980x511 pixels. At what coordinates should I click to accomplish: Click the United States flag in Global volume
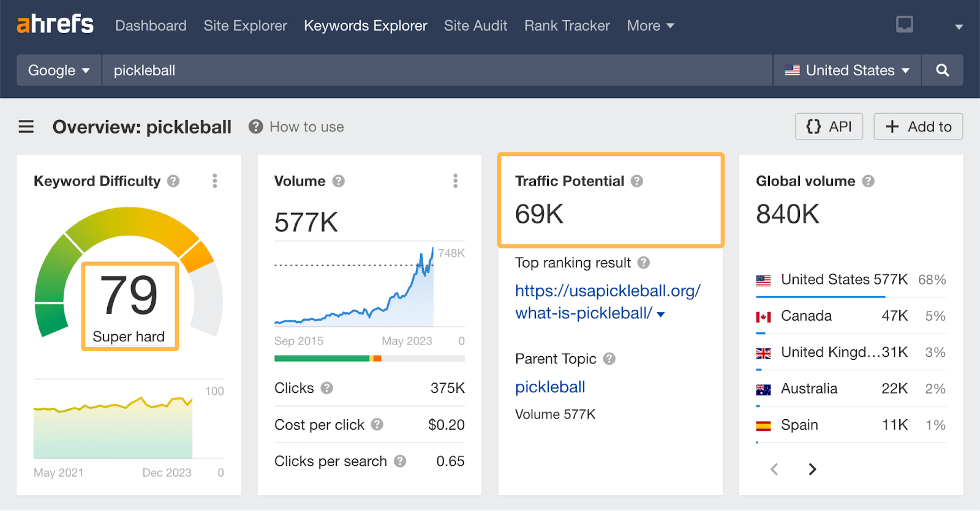click(x=763, y=280)
